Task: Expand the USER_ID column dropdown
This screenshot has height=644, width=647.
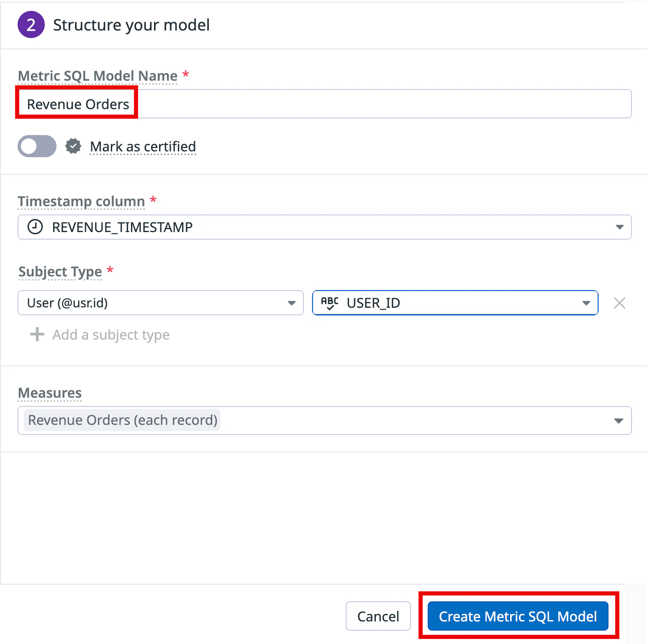Action: tap(586, 303)
